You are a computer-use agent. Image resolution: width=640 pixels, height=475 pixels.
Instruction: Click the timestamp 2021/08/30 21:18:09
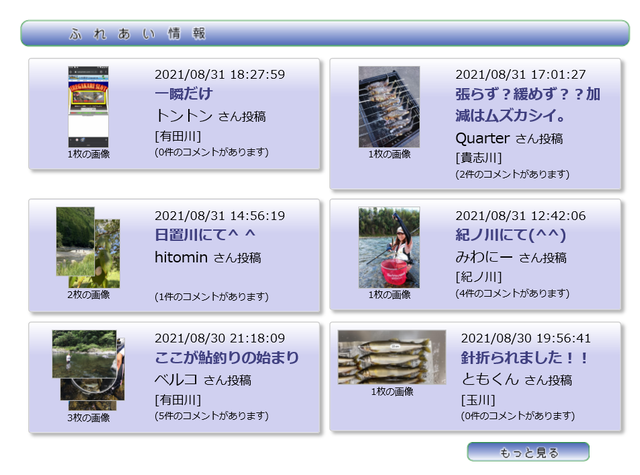[220, 338]
